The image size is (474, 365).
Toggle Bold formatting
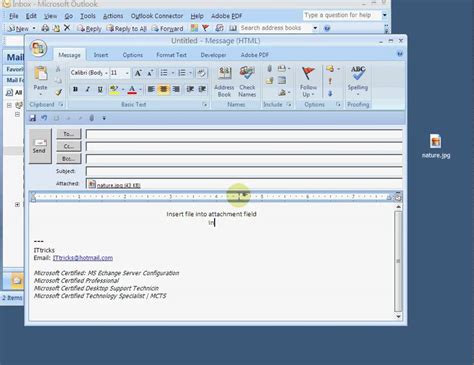pyautogui.click(x=76, y=89)
